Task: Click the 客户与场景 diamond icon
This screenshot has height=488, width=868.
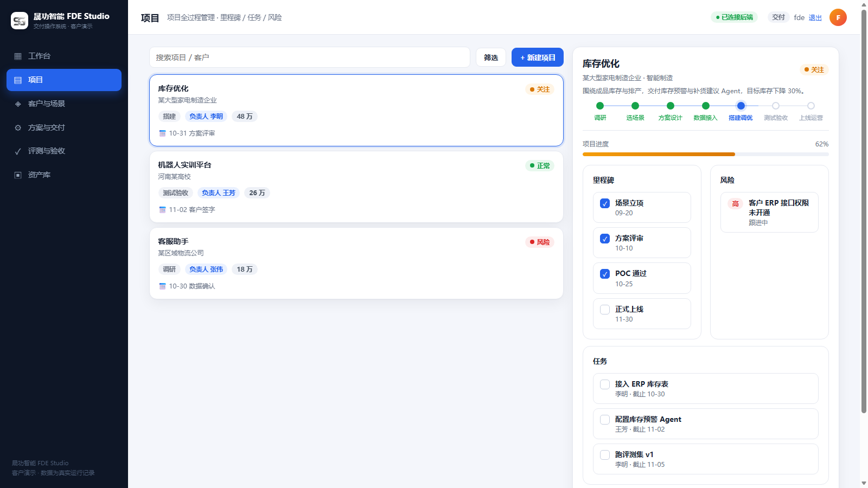Action: pyautogui.click(x=18, y=104)
